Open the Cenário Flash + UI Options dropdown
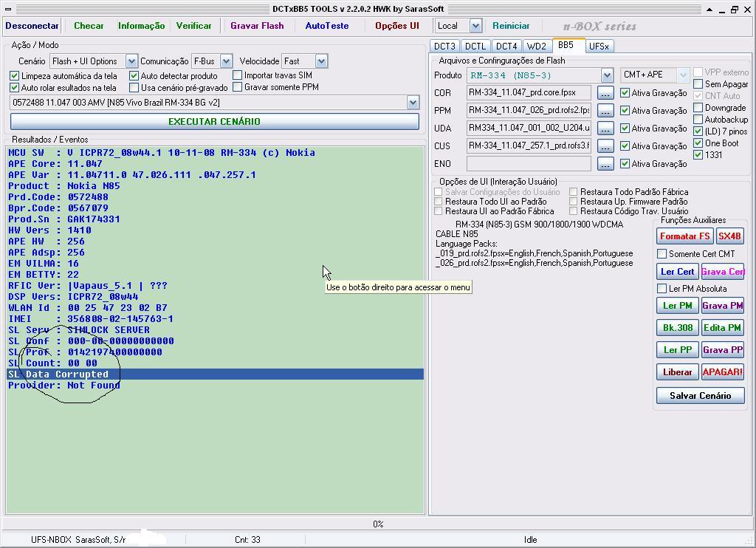The height and width of the screenshot is (548, 756). [x=131, y=61]
